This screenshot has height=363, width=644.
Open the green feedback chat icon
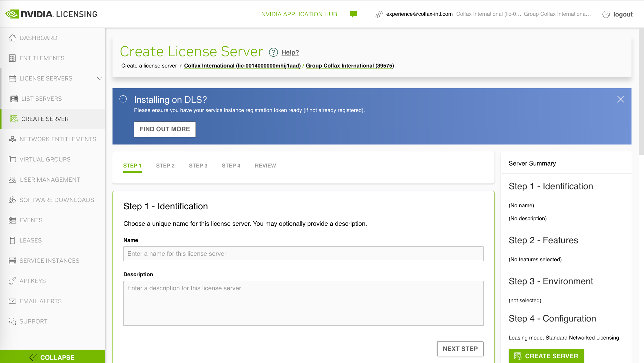point(353,14)
